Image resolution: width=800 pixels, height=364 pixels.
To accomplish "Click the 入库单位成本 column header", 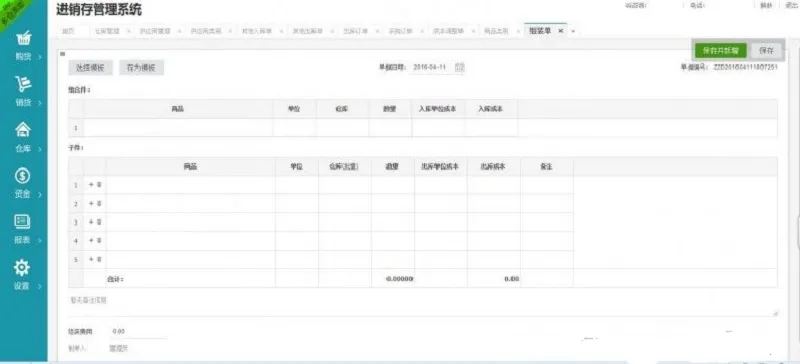I will [438, 109].
